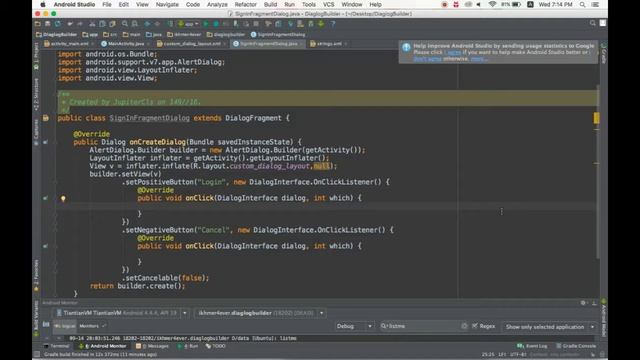This screenshot has height=360, width=640.
Task: Open the Build Variants side panel
Action: pyautogui.click(x=36, y=318)
